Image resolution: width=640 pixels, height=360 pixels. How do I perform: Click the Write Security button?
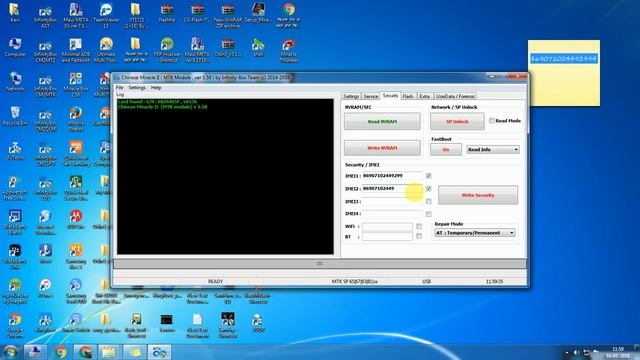point(478,195)
